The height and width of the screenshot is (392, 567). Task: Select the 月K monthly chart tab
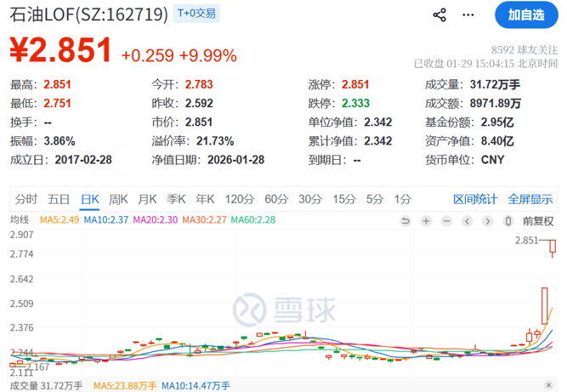[x=147, y=199]
